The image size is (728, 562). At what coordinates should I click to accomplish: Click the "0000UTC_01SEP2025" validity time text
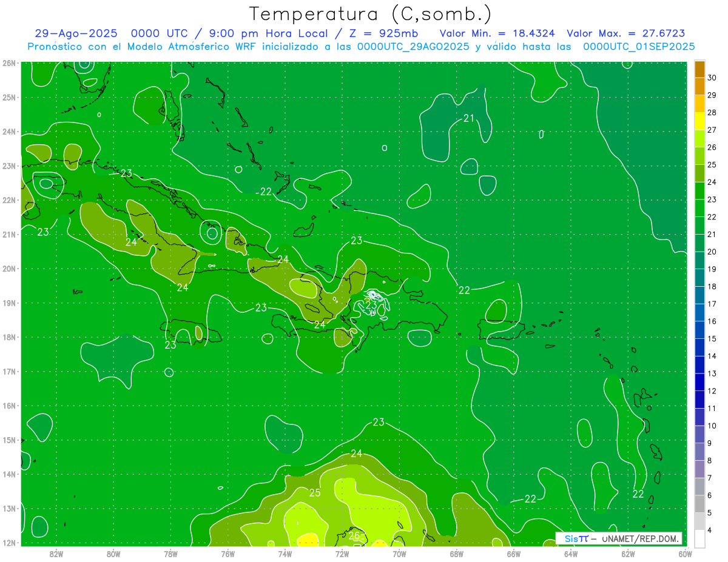pyautogui.click(x=639, y=47)
